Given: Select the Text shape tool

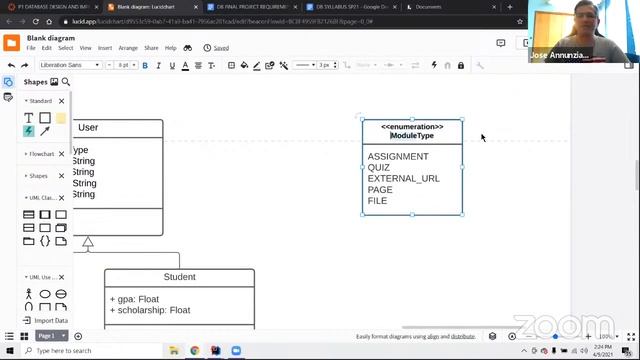Looking at the screenshot, I should pos(29,118).
